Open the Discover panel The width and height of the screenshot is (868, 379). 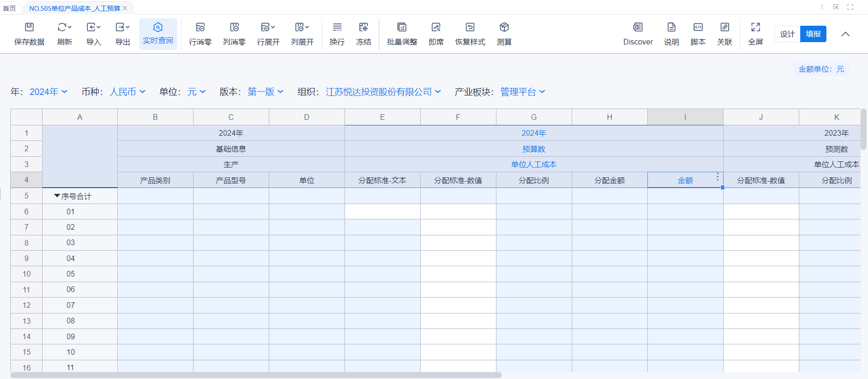(x=638, y=28)
